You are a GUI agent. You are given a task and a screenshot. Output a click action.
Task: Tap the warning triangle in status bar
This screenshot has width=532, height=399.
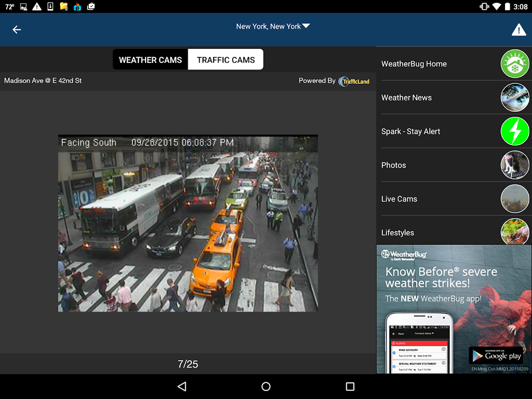[37, 7]
